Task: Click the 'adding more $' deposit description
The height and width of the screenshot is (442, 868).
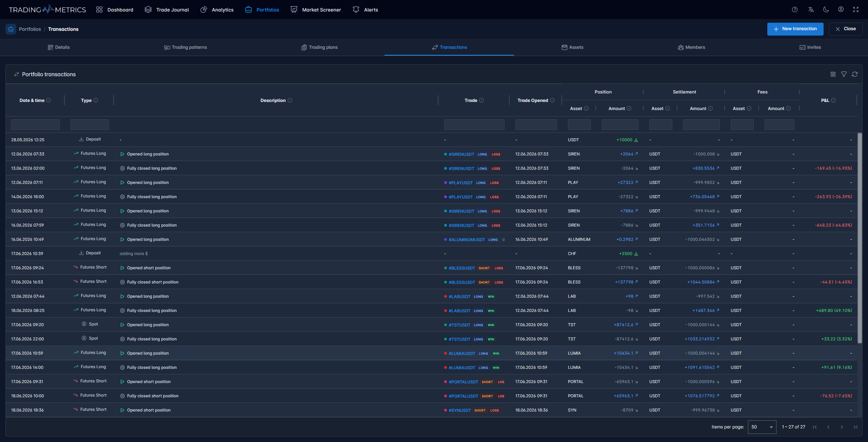Action: pyautogui.click(x=134, y=254)
